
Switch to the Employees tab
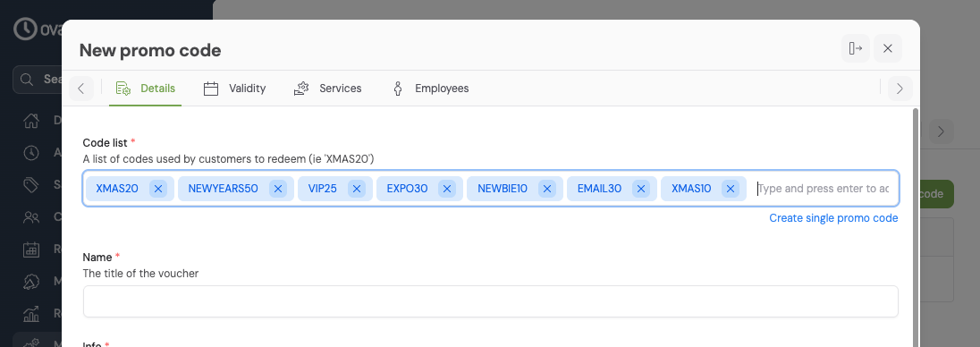click(430, 89)
